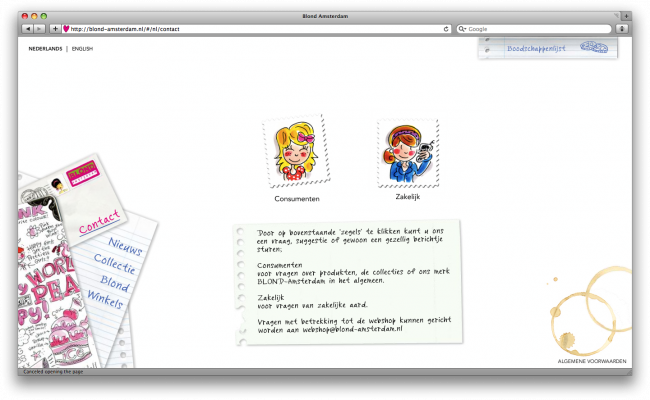Click the pink BLOND logo on envelope
This screenshot has height=400, width=650.
coord(83,173)
